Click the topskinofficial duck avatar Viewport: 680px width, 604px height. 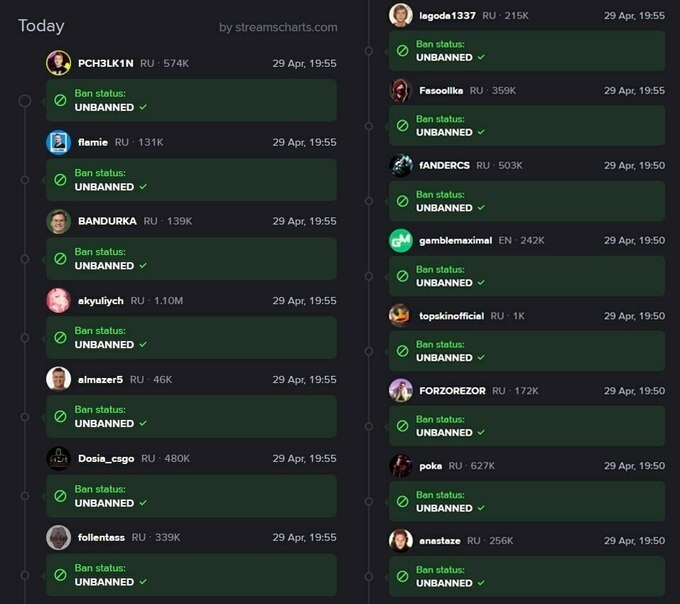[400, 316]
